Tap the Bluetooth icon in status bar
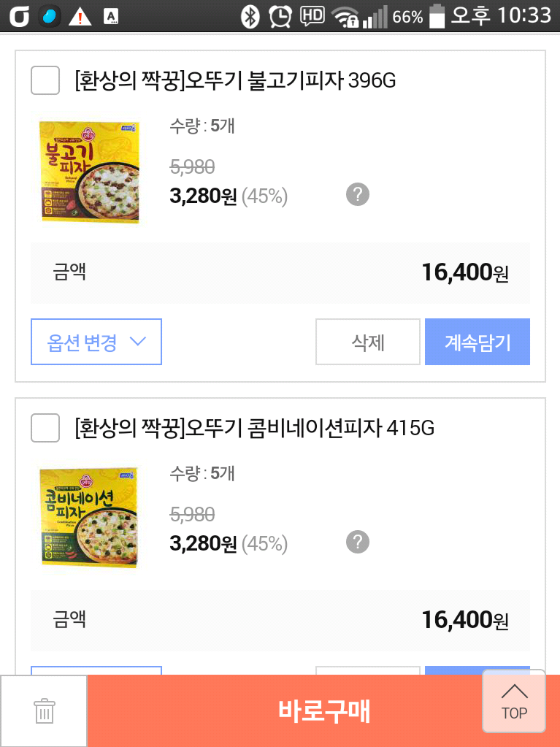560x747 pixels. click(x=250, y=15)
